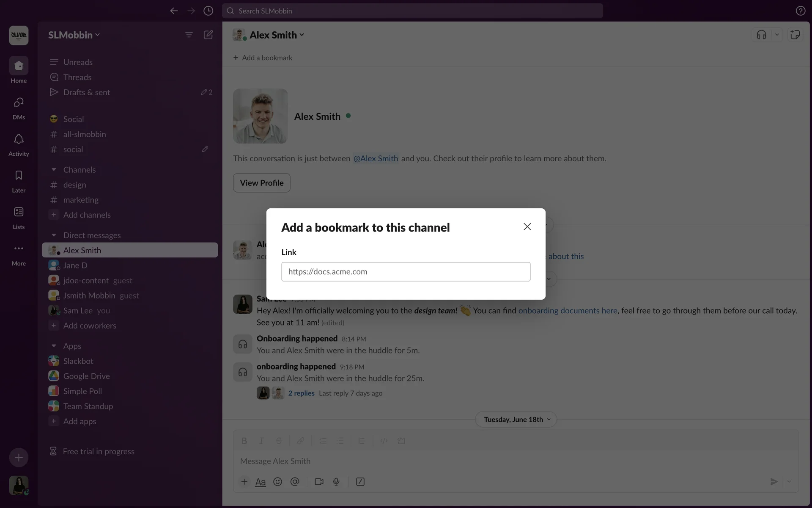This screenshot has height=508, width=812.
Task: Start a huddle with headphones icon
Action: pos(761,35)
